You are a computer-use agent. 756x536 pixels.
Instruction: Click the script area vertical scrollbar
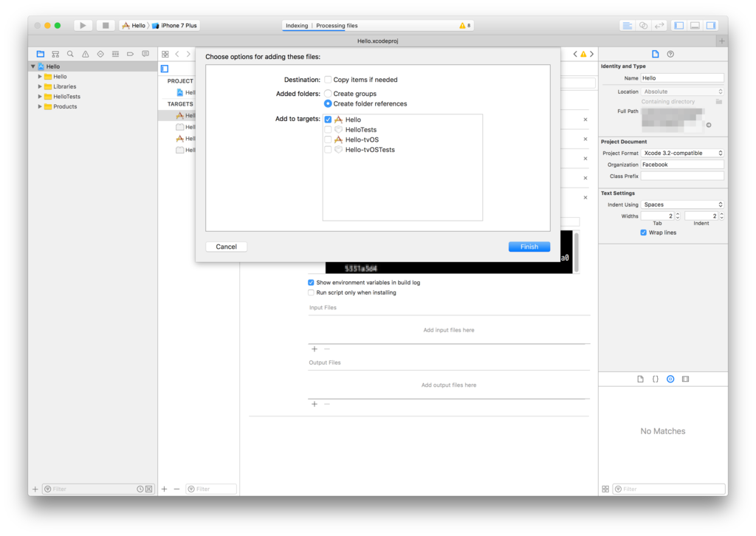576,252
